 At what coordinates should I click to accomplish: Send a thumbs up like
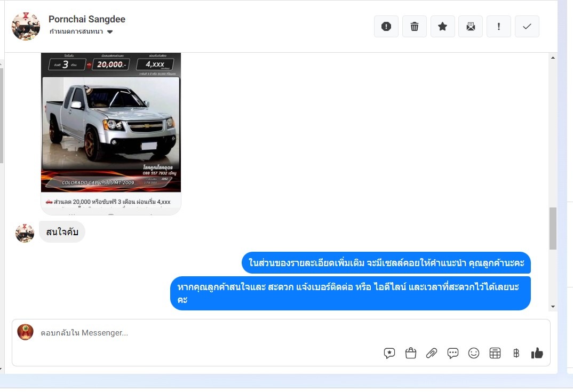coord(537,353)
